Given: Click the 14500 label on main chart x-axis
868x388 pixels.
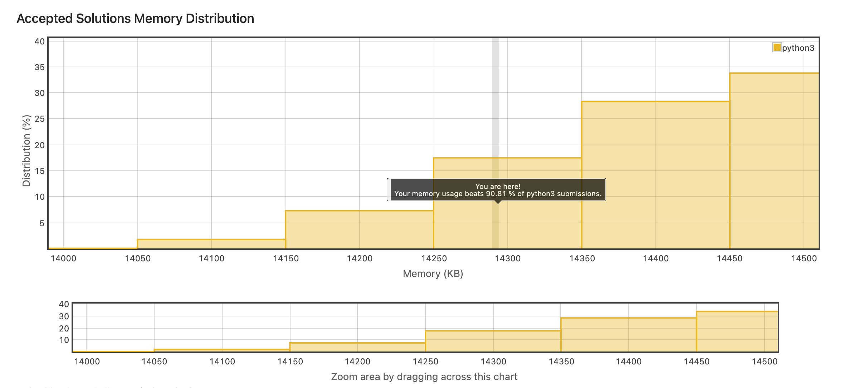Looking at the screenshot, I should [804, 258].
